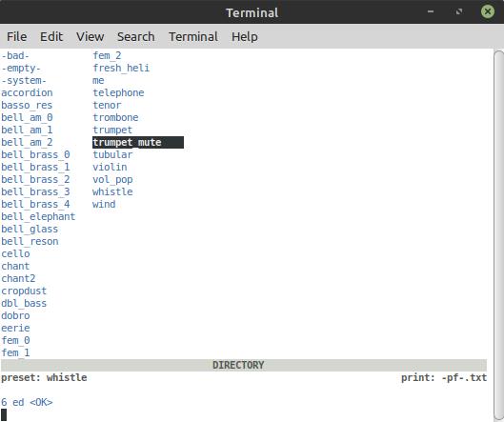Click the cursor at the command prompt
Screen dimensions: 504x422
tap(4, 415)
